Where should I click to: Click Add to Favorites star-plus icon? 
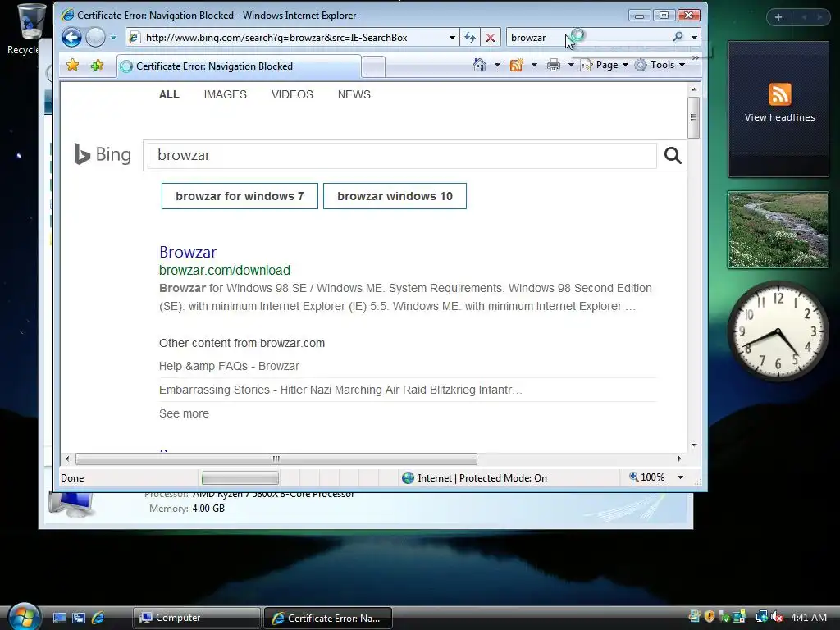coord(97,66)
